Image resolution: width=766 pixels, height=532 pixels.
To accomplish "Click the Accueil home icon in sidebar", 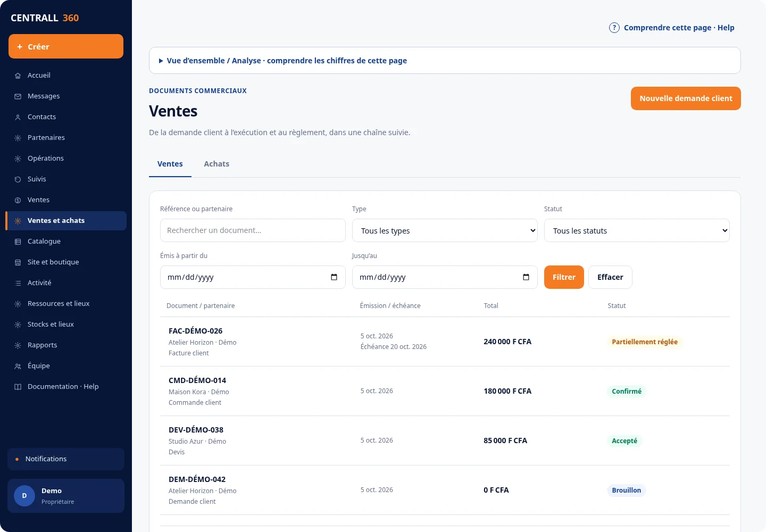I will click(x=18, y=76).
